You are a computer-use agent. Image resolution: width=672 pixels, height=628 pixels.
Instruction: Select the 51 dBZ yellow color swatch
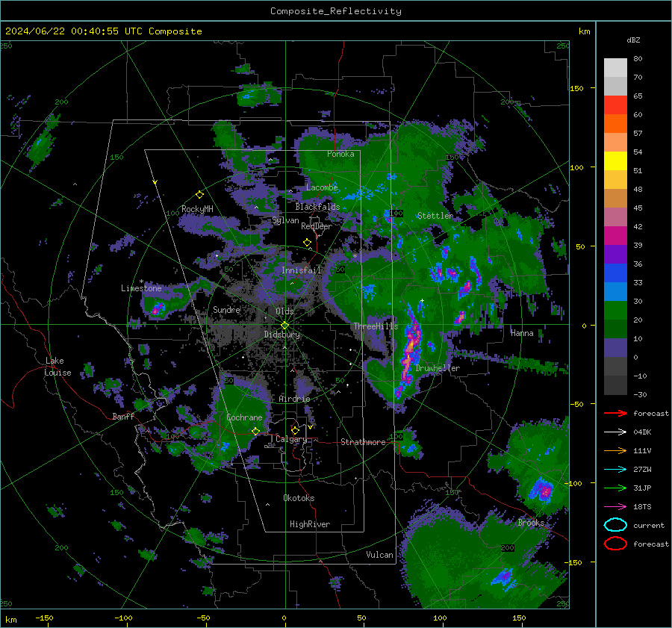tap(615, 161)
